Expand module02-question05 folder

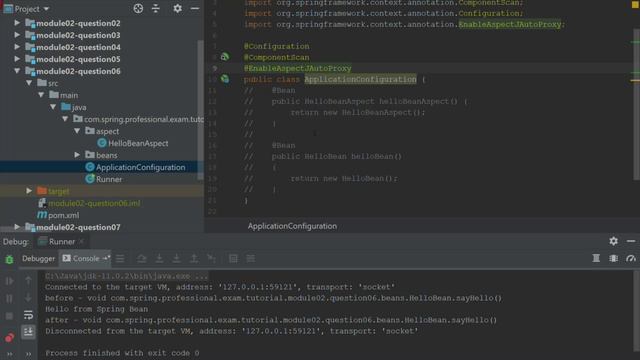(x=17, y=59)
